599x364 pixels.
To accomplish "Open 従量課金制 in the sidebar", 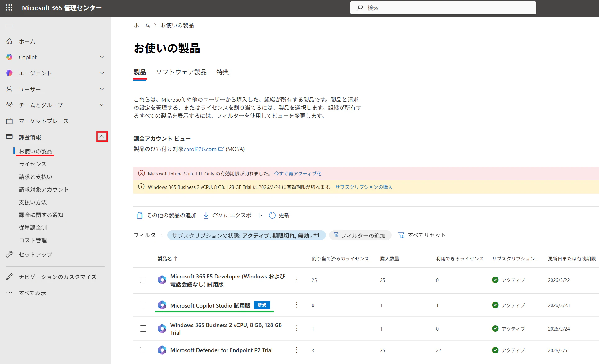I will point(33,228).
